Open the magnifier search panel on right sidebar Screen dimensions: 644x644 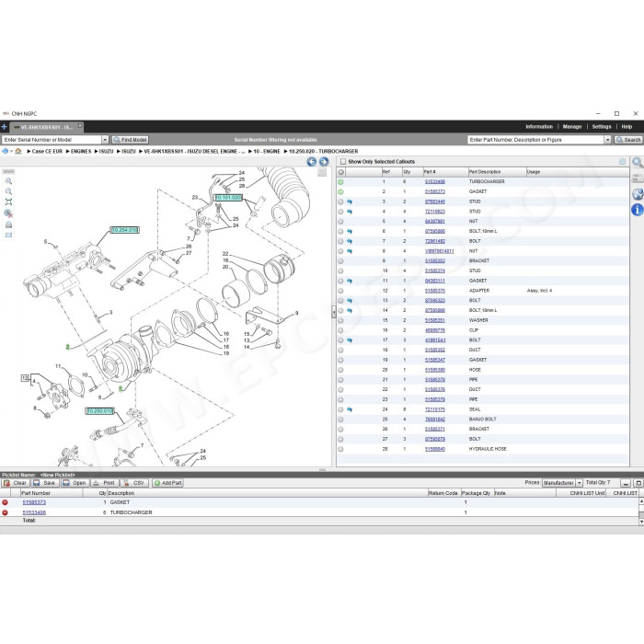click(x=637, y=163)
